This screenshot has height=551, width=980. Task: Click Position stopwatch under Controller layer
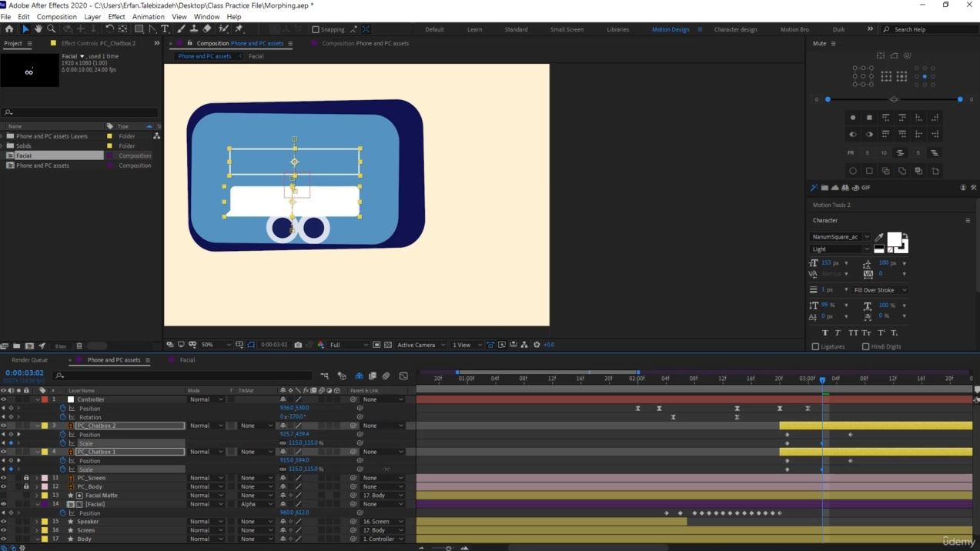[63, 409]
